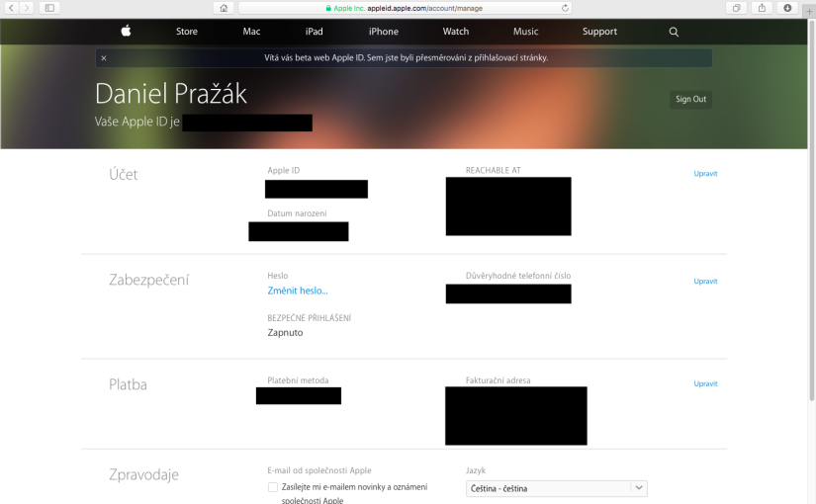The height and width of the screenshot is (504, 816).
Task: Click the REACHABLE AT label
Action: click(x=493, y=171)
